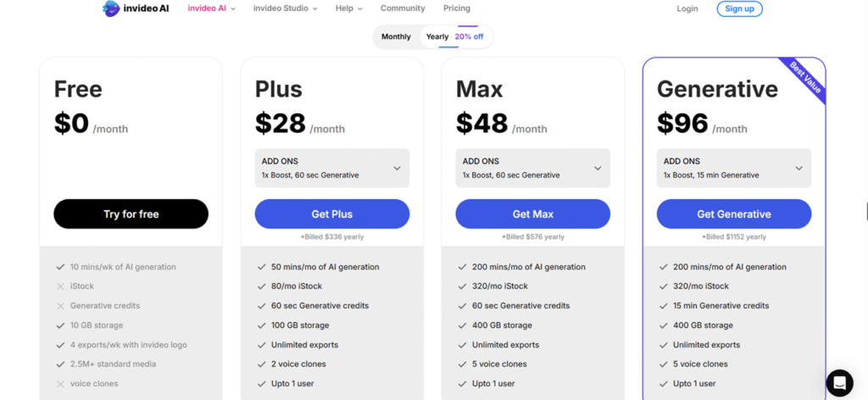Open the Help menu
The image size is (868, 400).
point(348,8)
